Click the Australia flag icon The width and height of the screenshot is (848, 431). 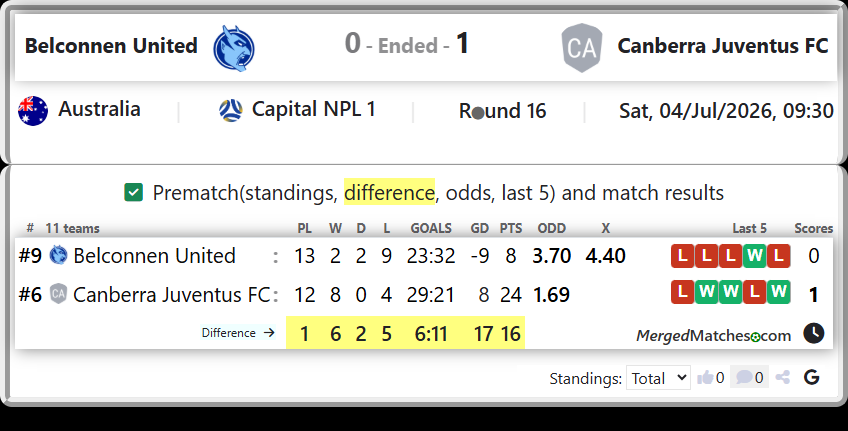click(33, 110)
